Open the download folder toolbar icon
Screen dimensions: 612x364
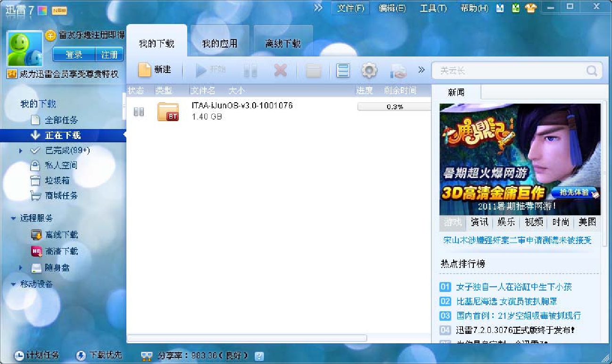point(313,71)
